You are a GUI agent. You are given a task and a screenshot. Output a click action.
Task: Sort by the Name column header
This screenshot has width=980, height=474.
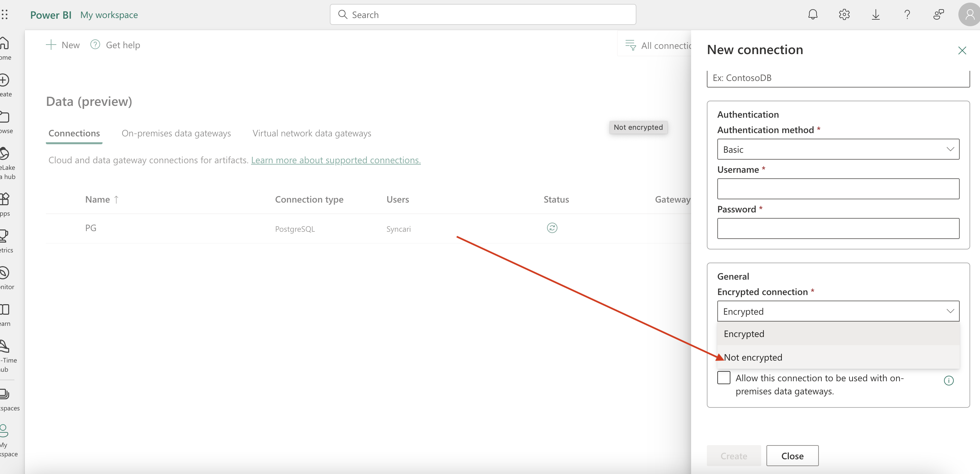click(x=102, y=200)
